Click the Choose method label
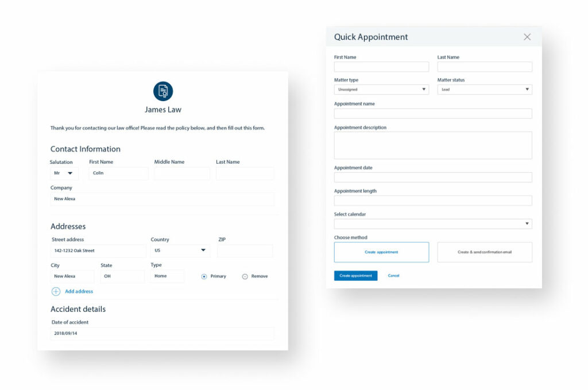588x390 pixels. click(351, 237)
